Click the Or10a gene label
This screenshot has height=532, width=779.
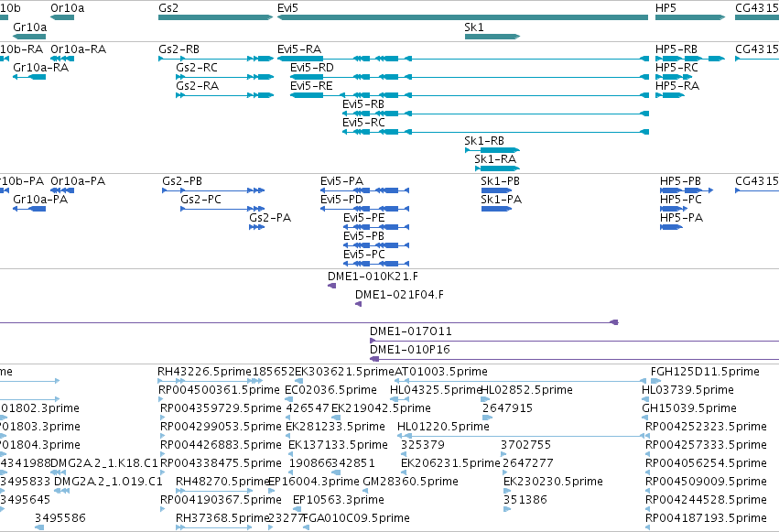[x=68, y=8]
